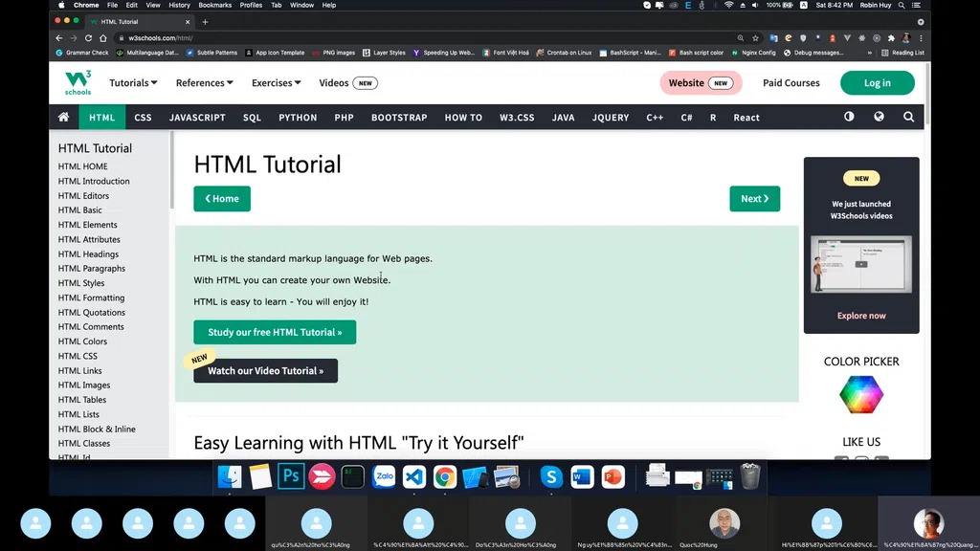Click the sidebar menu scrollbar

coord(172,170)
